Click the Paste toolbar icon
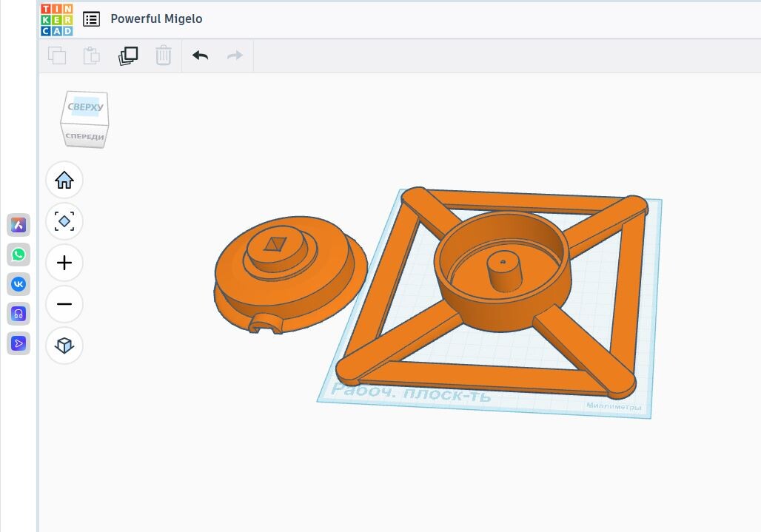 (91, 55)
